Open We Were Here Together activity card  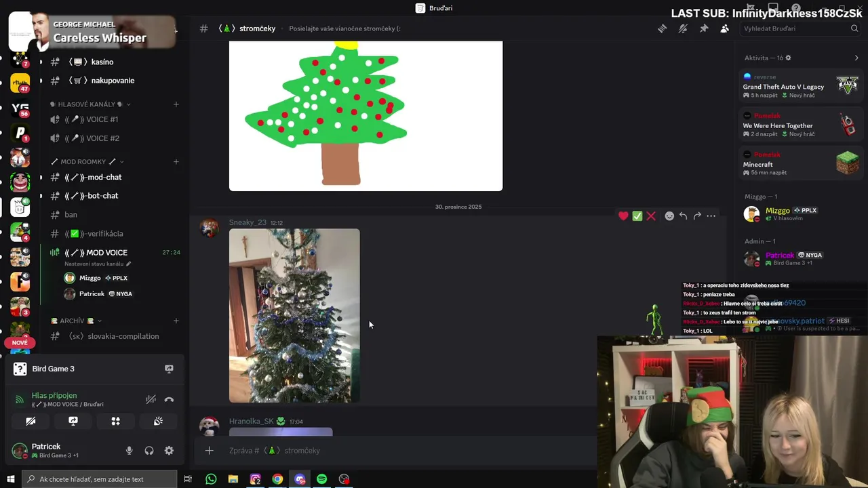[800, 125]
